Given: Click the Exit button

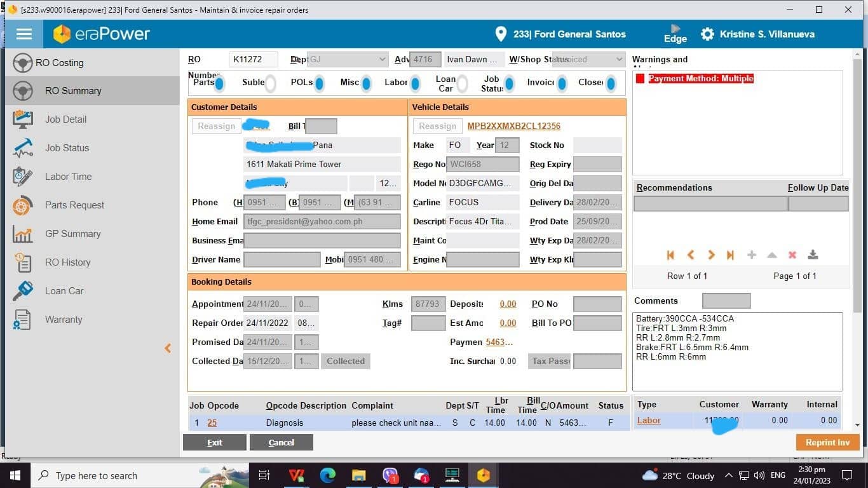Looking at the screenshot, I should 215,442.
